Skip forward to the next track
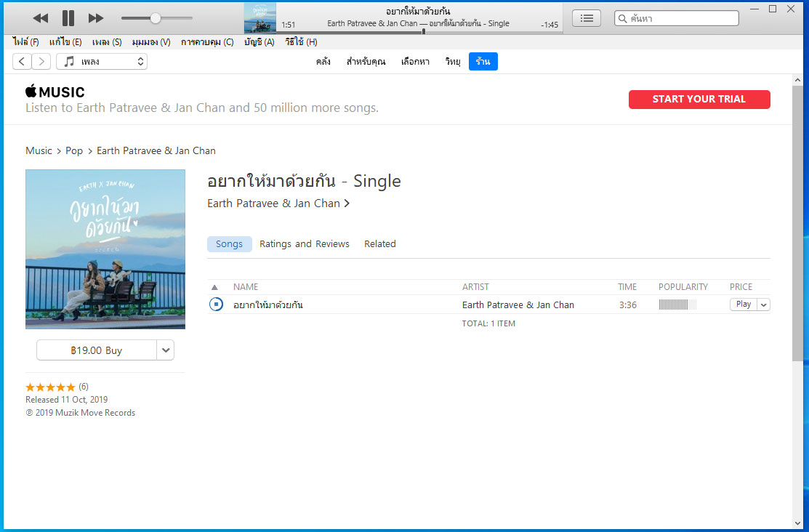 point(95,18)
